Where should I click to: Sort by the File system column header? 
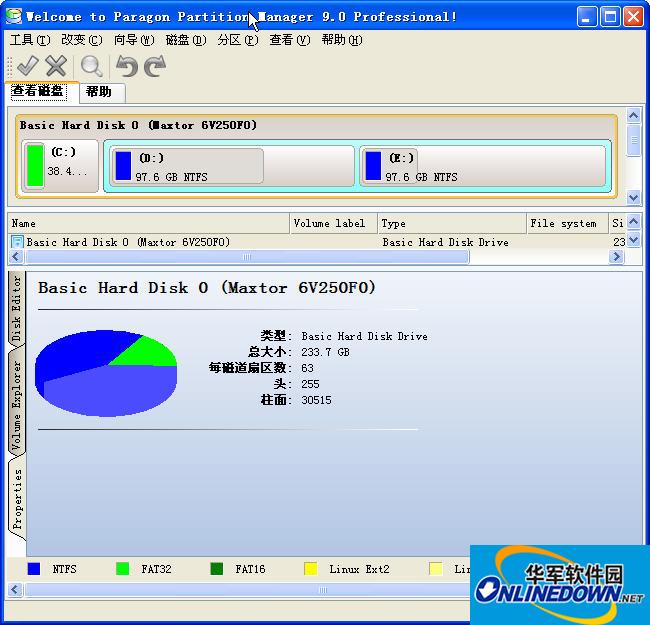click(567, 224)
